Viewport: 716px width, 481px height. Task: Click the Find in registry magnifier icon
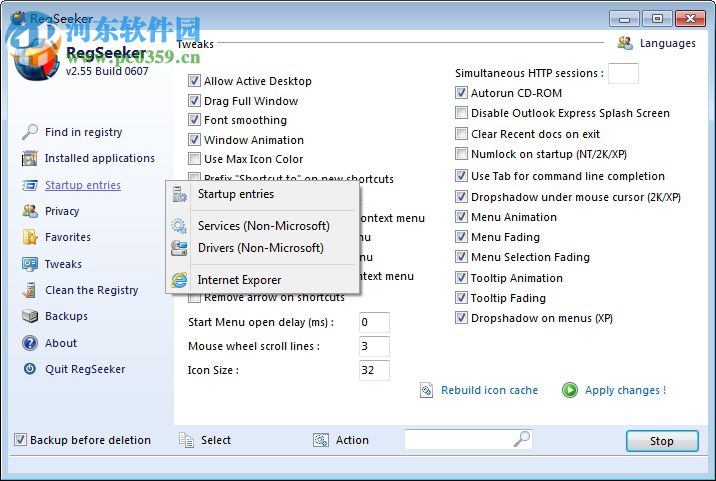click(x=29, y=132)
